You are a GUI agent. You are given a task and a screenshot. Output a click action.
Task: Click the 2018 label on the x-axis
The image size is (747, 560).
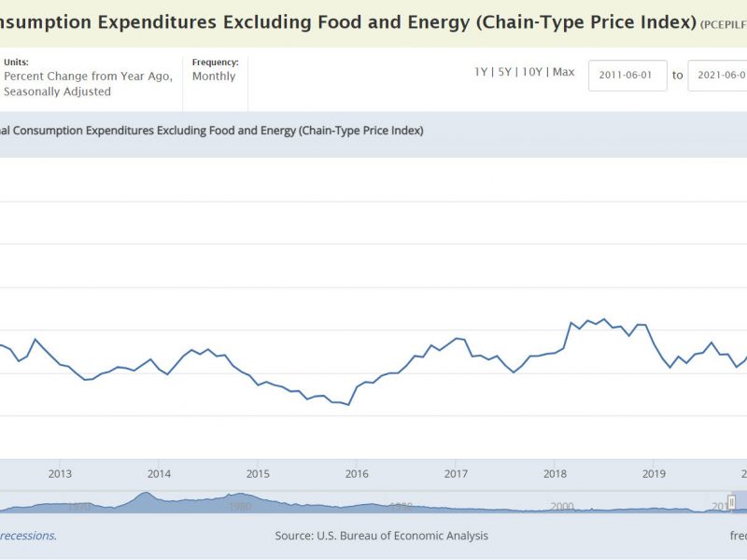pos(555,473)
